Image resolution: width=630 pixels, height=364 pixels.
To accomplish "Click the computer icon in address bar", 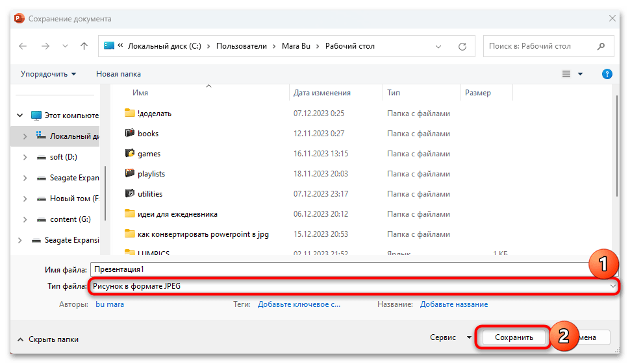I will (x=109, y=46).
